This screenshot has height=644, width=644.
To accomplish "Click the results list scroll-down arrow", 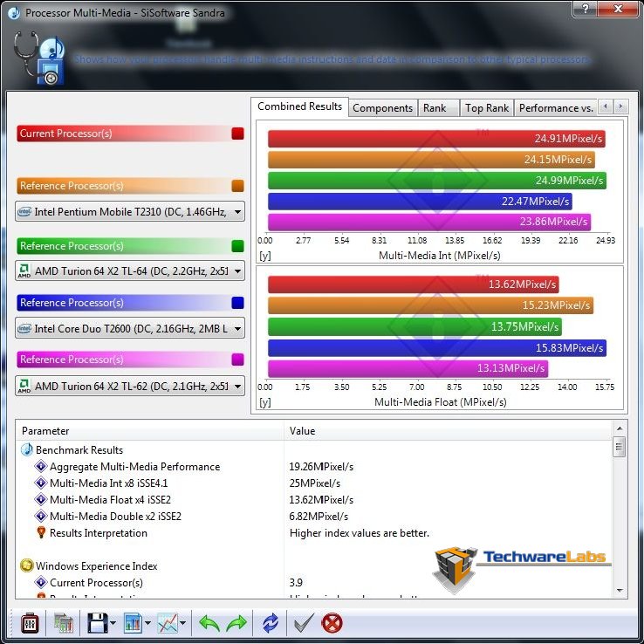I will 620,590.
